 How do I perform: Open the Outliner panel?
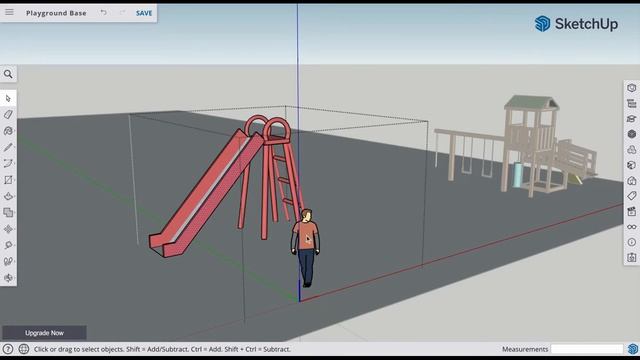coord(631,104)
